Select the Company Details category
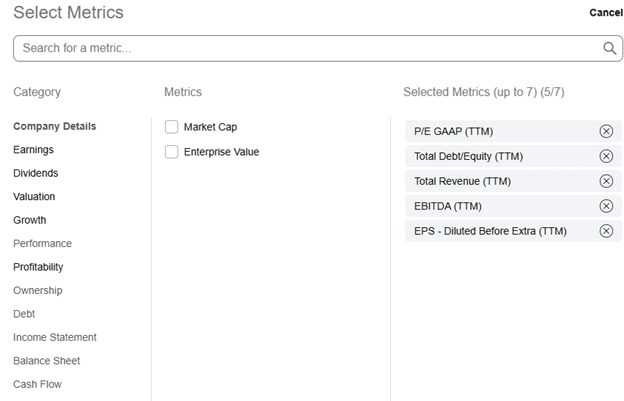 (55, 127)
